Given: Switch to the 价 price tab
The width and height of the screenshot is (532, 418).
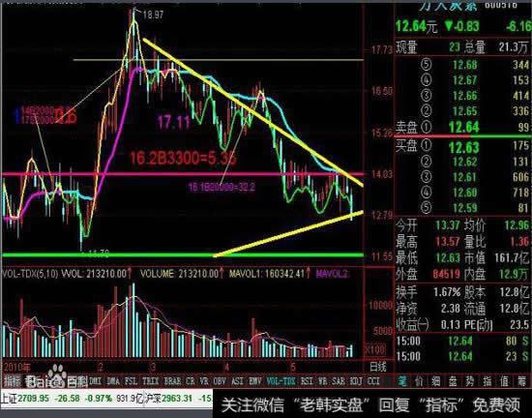Looking at the screenshot, I should click(x=419, y=381).
